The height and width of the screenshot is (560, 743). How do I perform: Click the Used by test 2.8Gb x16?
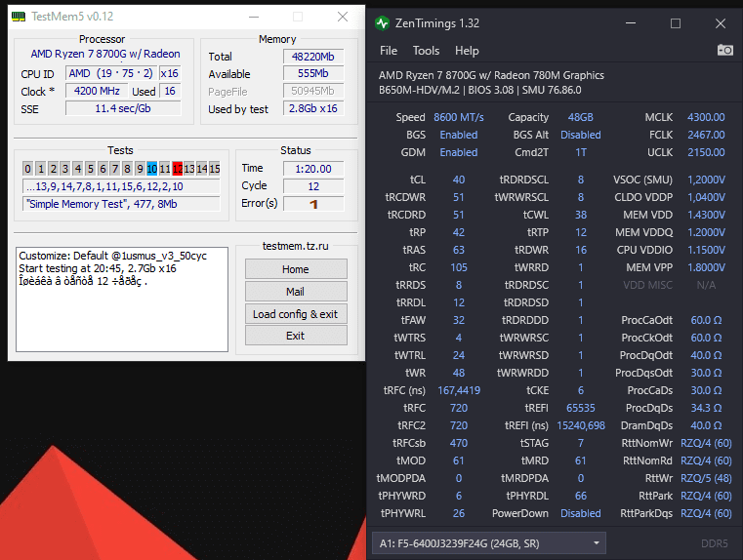point(313,108)
